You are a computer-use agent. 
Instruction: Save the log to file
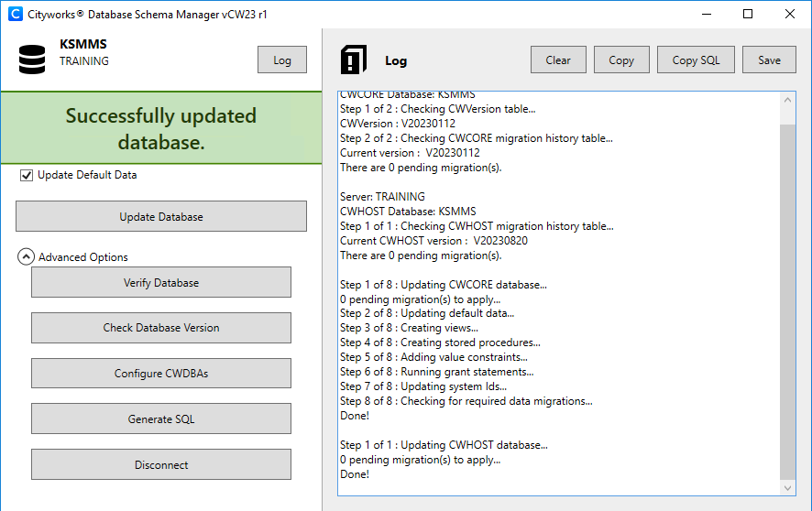click(769, 60)
